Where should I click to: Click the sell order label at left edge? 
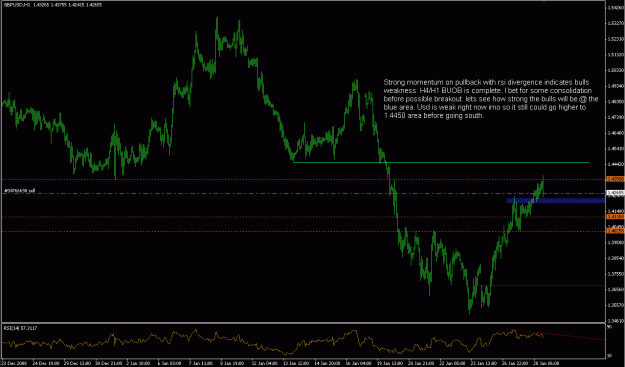click(x=20, y=191)
